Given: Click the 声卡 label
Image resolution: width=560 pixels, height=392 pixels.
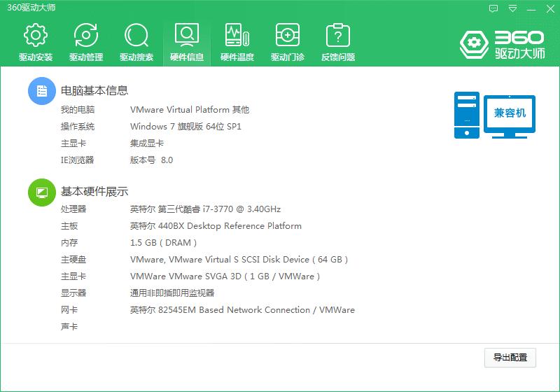Looking at the screenshot, I should pyautogui.click(x=69, y=327).
